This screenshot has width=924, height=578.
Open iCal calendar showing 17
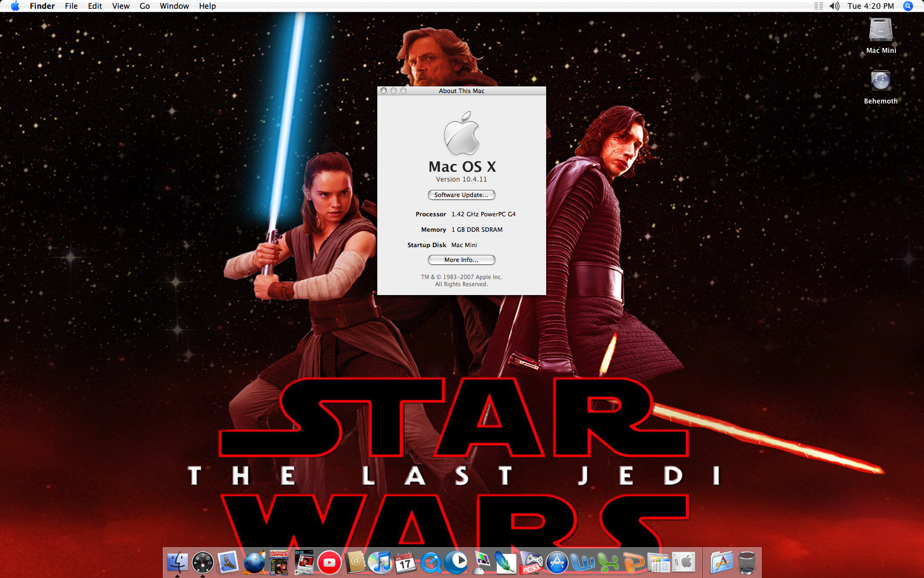(x=405, y=562)
